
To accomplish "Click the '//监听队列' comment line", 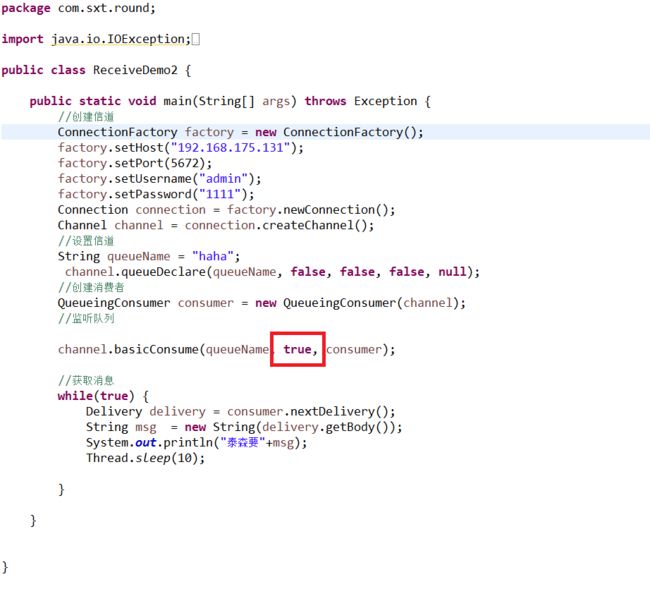I will coord(86,318).
